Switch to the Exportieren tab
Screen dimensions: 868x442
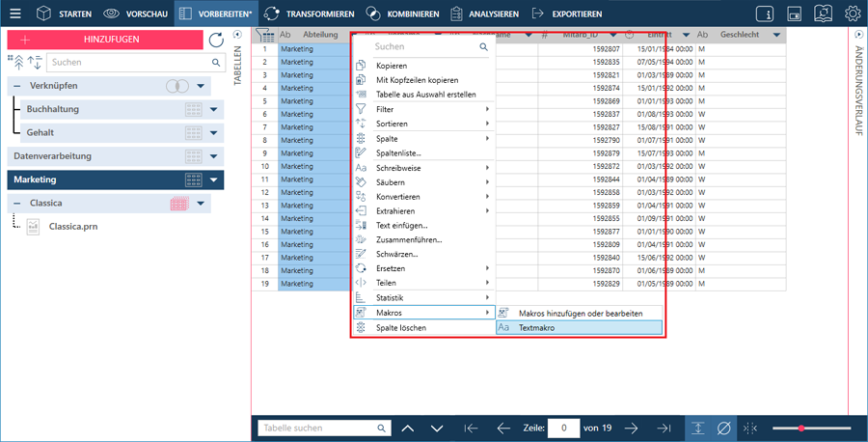pyautogui.click(x=567, y=14)
